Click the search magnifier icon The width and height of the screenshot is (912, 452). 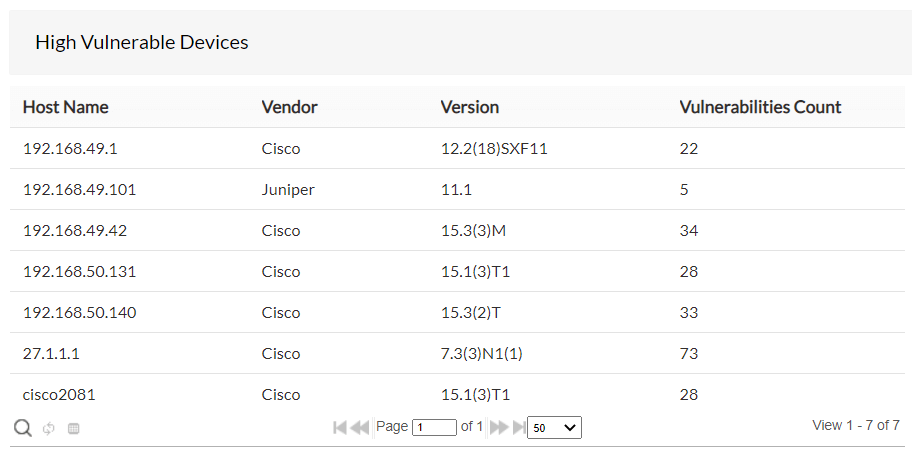coord(22,428)
